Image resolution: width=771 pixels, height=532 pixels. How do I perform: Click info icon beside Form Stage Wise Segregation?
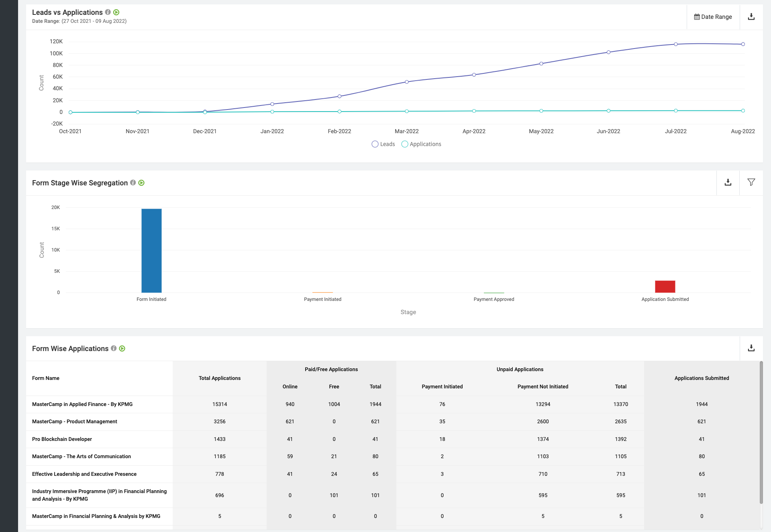click(x=133, y=183)
